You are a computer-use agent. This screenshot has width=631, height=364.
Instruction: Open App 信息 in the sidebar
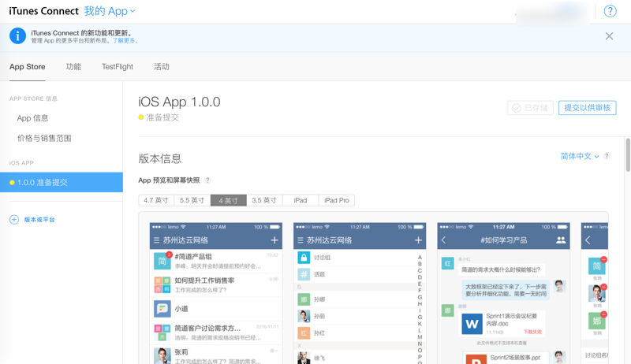[32, 118]
